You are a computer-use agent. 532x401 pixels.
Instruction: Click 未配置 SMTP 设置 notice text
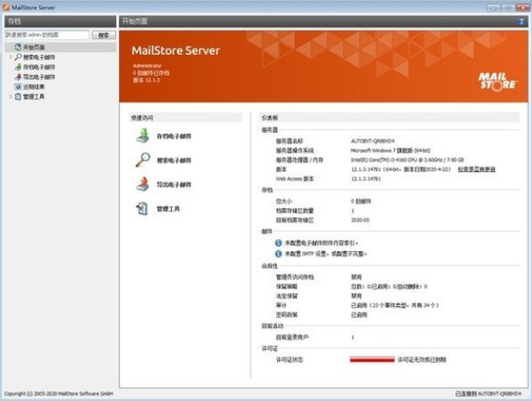coord(326,254)
